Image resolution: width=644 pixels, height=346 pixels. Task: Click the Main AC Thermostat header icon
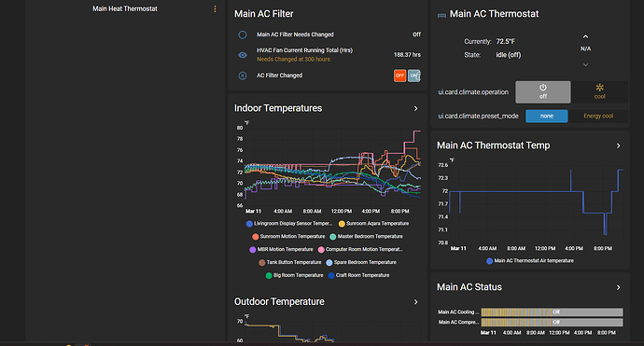441,15
